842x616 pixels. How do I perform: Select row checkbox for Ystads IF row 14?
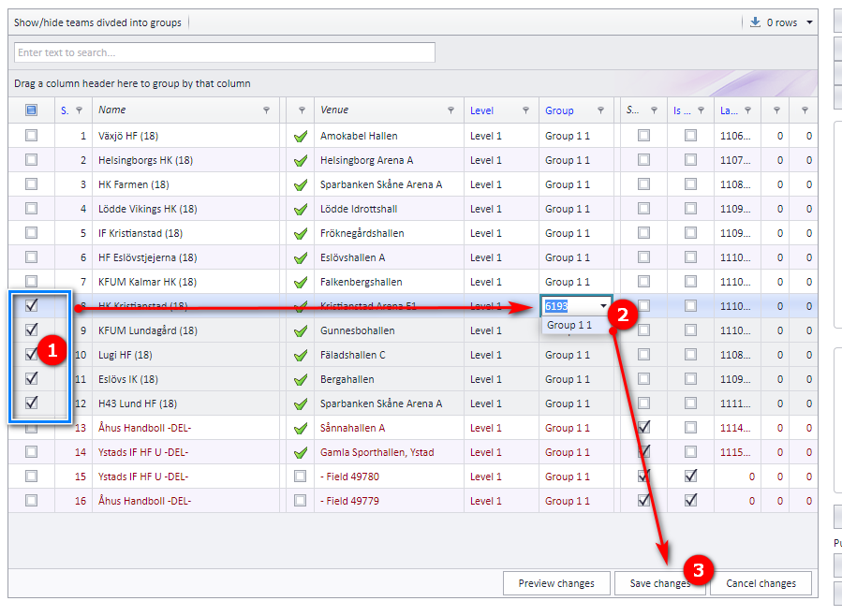click(31, 452)
